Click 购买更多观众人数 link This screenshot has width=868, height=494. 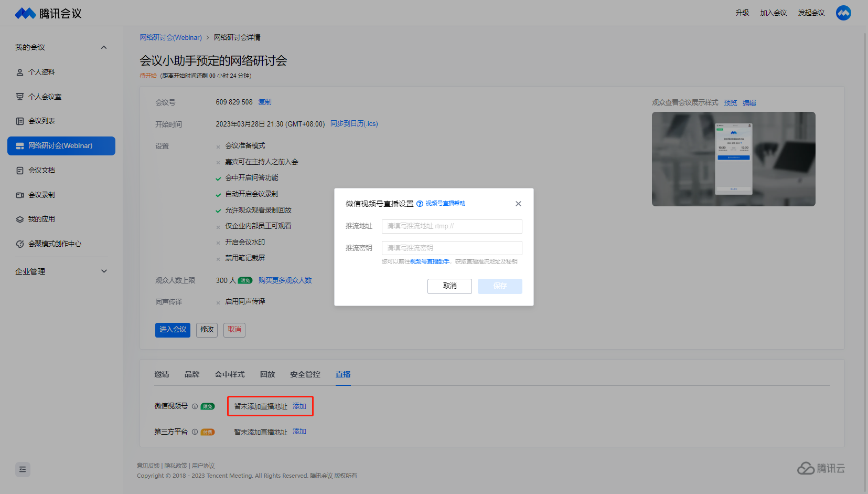coord(285,280)
